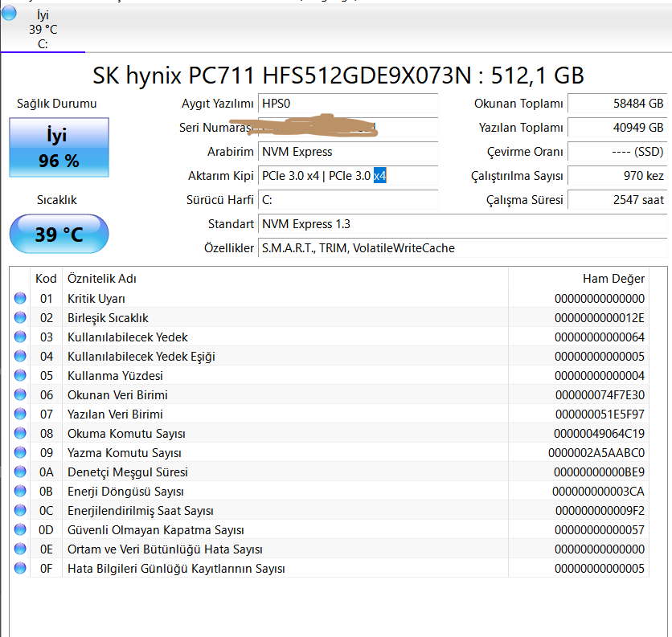The height and width of the screenshot is (637, 672).
Task: Select the Kritik Uyarı attribute name
Action: [x=96, y=299]
